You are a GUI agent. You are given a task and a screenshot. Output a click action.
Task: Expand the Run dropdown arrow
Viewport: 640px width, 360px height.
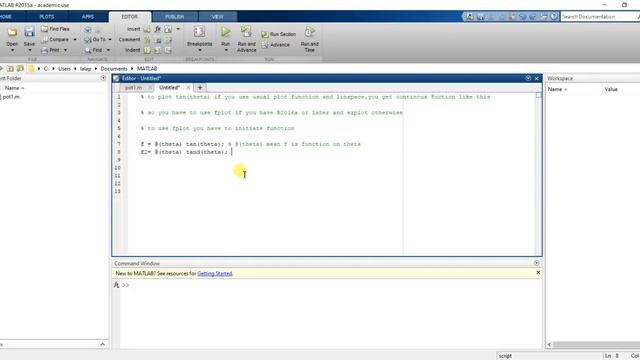[226, 50]
